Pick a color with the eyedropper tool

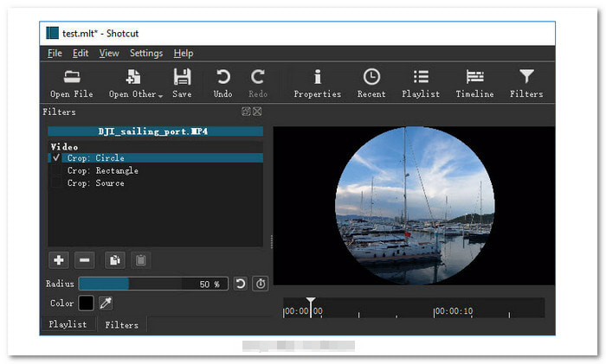click(x=106, y=303)
